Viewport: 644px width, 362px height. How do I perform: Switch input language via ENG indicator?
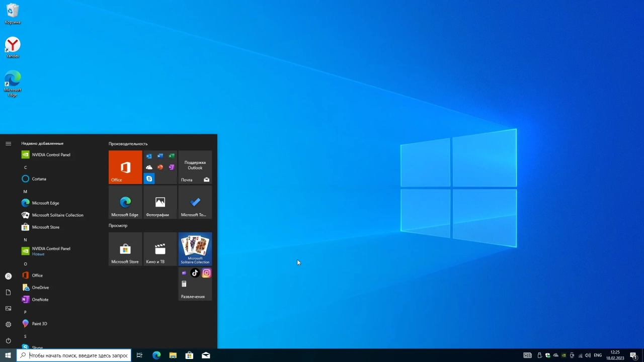tap(598, 355)
